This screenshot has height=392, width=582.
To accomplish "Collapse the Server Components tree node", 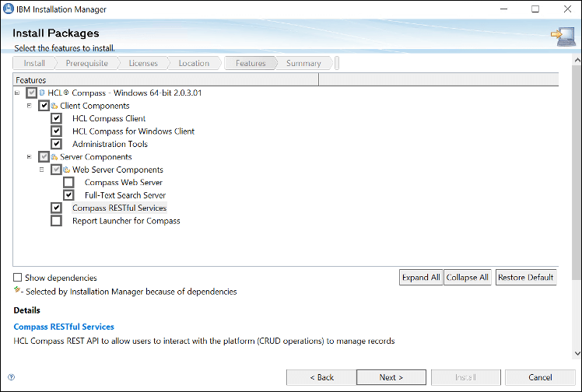I will pos(30,157).
